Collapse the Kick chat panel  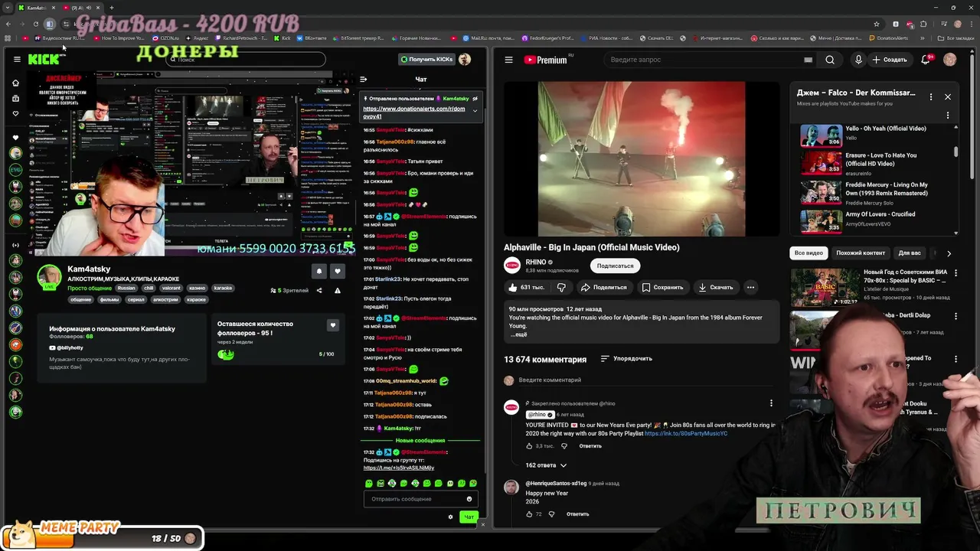tap(364, 79)
